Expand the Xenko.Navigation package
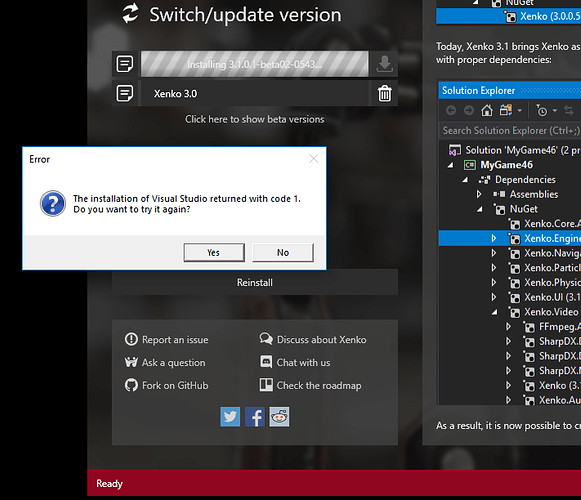The image size is (581, 500). tap(494, 253)
